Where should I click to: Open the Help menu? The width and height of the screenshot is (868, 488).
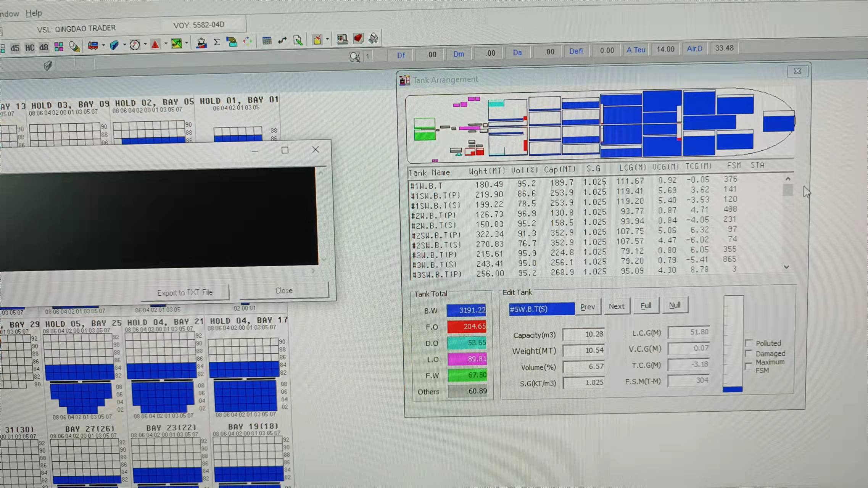(x=34, y=13)
